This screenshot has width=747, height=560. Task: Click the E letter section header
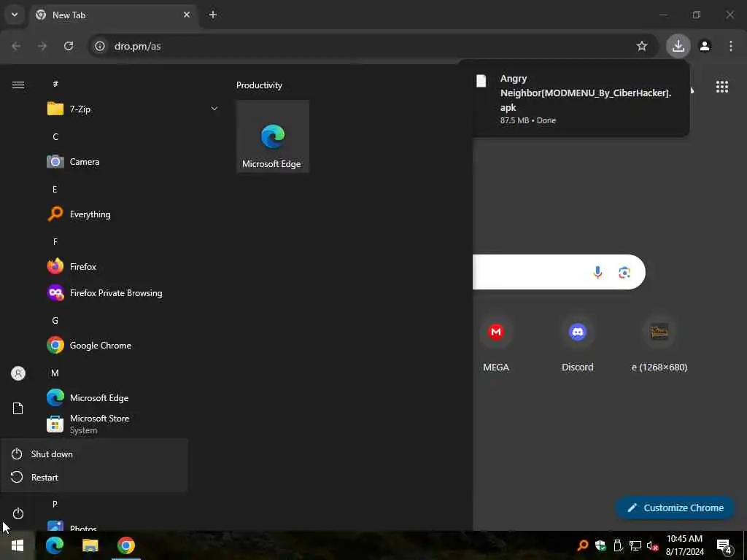(x=55, y=189)
